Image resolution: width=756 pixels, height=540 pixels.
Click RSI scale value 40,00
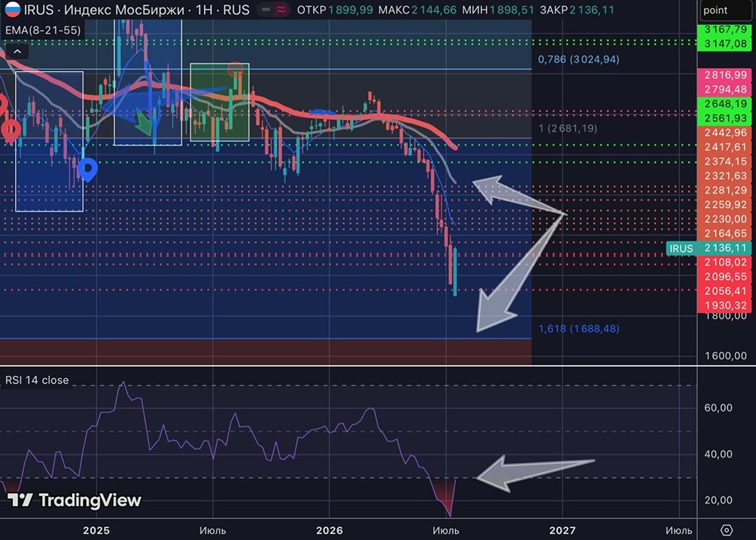coord(718,455)
